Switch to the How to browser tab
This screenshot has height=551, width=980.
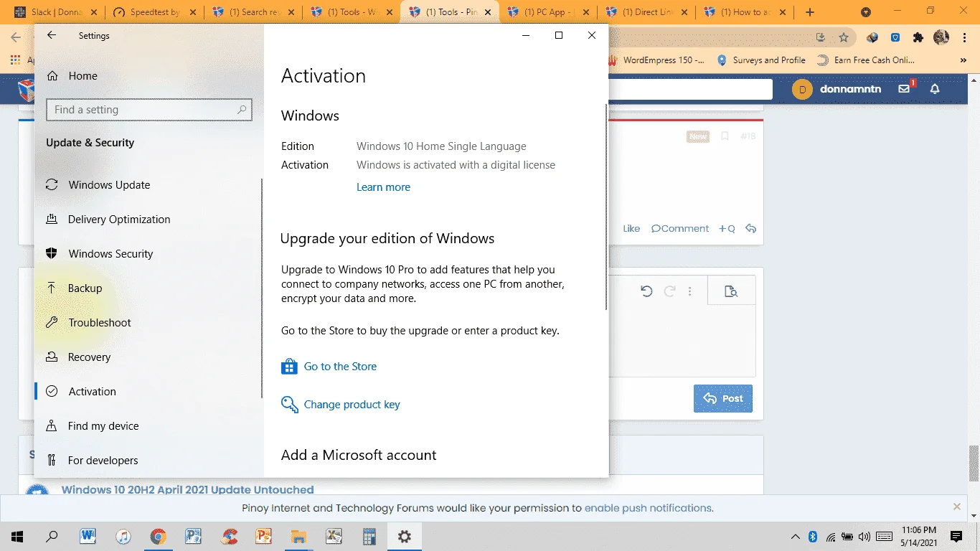(744, 12)
